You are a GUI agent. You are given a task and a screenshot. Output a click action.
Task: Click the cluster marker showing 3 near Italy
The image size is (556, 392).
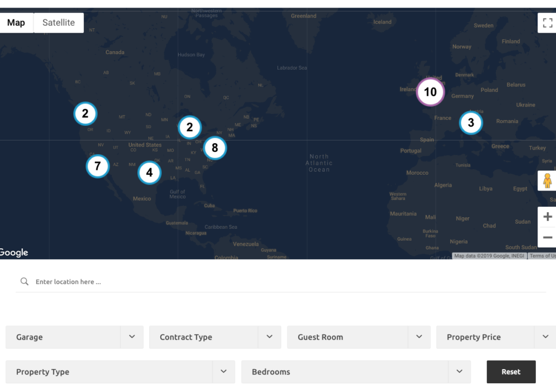pos(471,123)
